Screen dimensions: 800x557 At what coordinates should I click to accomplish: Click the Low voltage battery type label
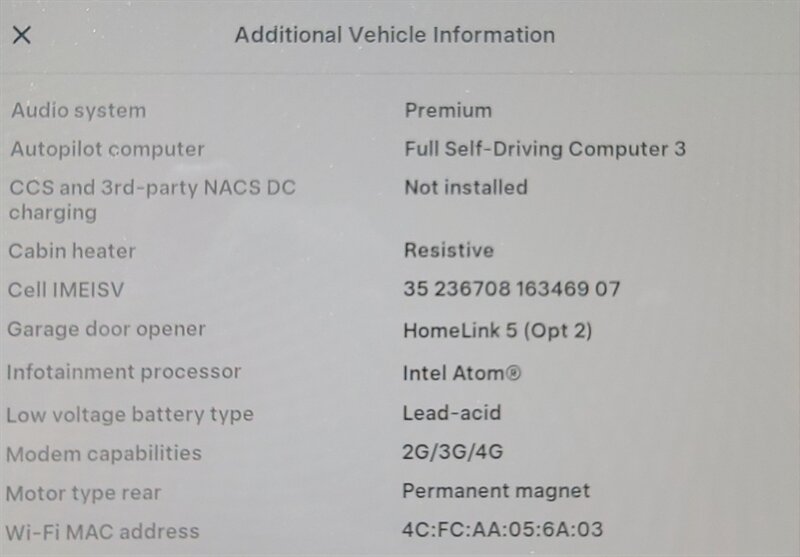130,414
